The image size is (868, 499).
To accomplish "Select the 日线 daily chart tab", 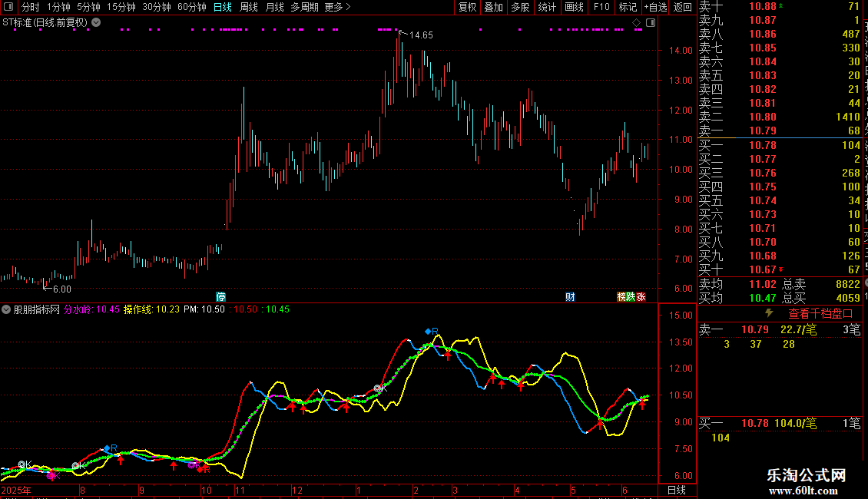I will [x=223, y=7].
